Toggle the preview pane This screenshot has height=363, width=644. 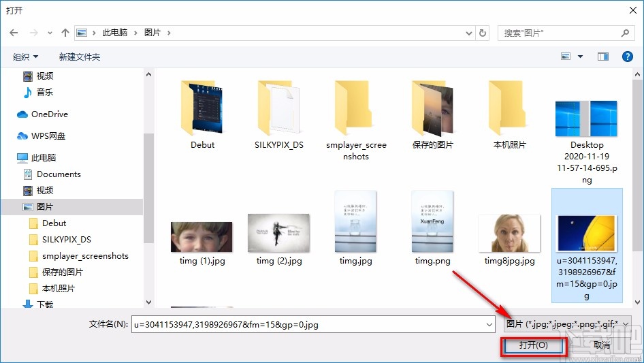click(603, 57)
